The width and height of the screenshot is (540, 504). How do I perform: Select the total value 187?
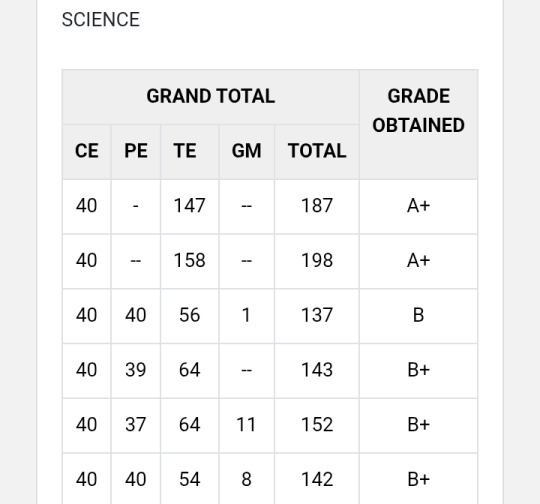point(317,206)
